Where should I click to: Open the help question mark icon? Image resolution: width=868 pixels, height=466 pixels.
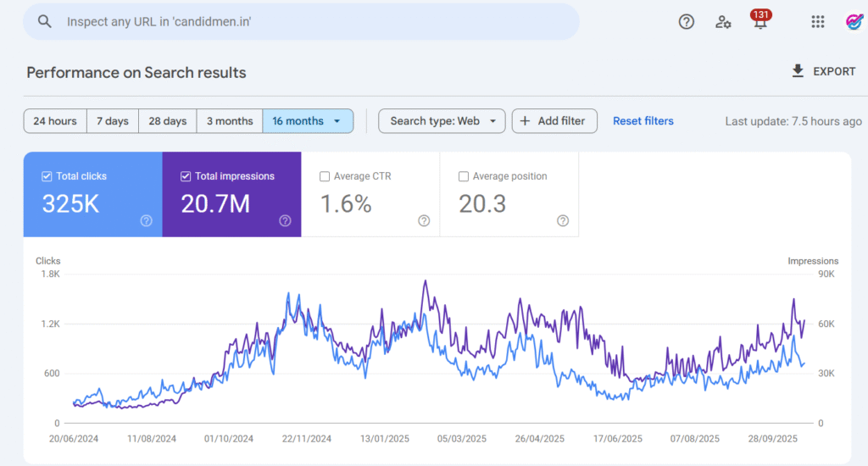687,22
